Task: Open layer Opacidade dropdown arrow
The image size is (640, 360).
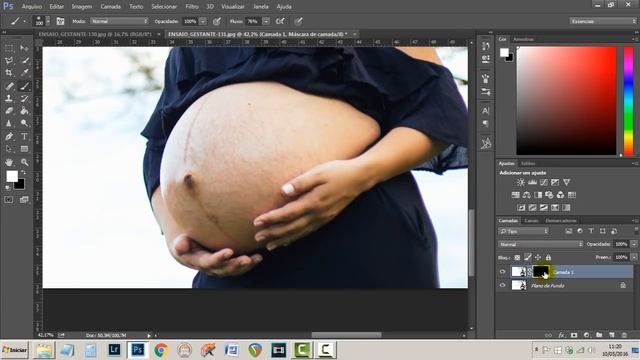Action: click(634, 244)
